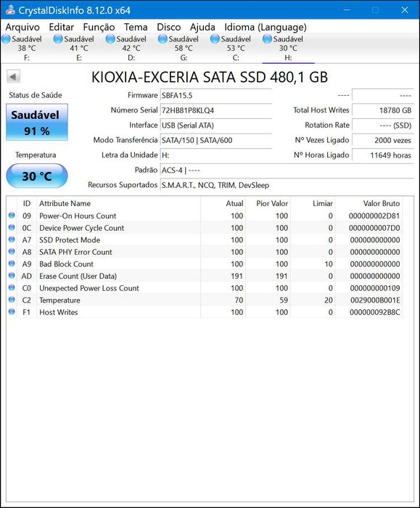
Task: Click status orb for Unexpected Power Loss Count
Action: (12, 287)
